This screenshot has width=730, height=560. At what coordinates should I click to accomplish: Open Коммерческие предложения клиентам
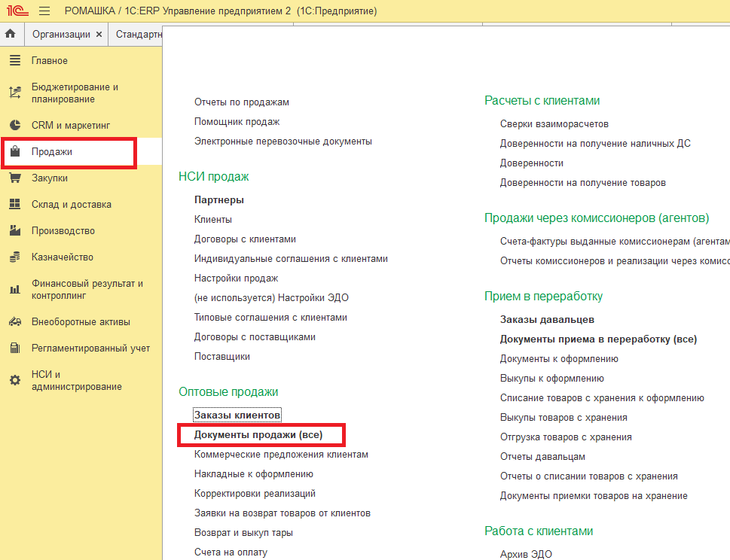(x=281, y=455)
